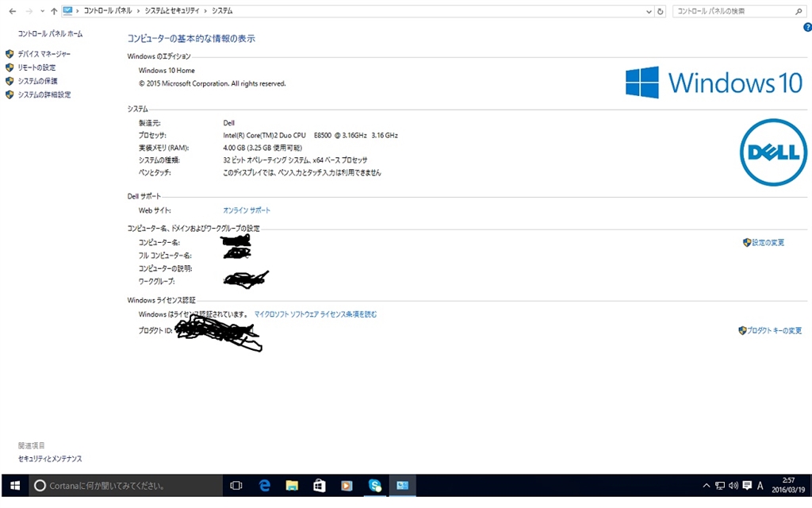Click shield icon beside システムの保護
Screen dimensions: 812x508
pyautogui.click(x=10, y=81)
